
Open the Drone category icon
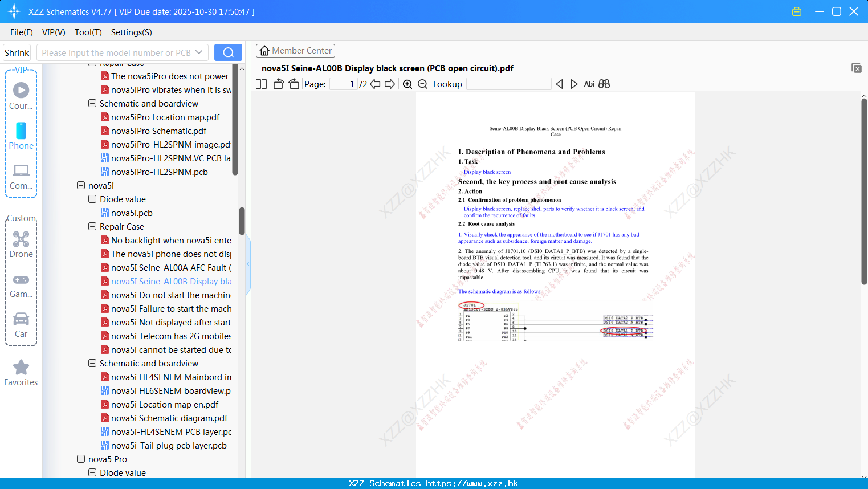pos(21,244)
